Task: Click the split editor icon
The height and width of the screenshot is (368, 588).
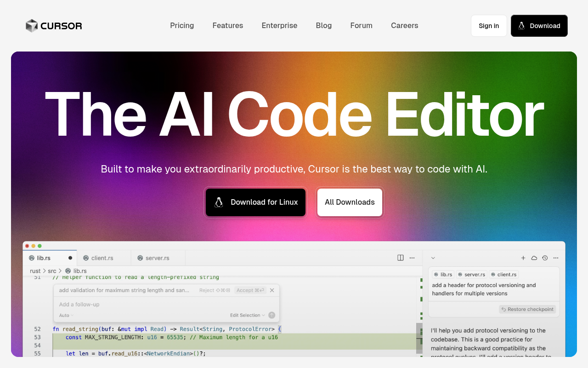Action: pyautogui.click(x=401, y=258)
